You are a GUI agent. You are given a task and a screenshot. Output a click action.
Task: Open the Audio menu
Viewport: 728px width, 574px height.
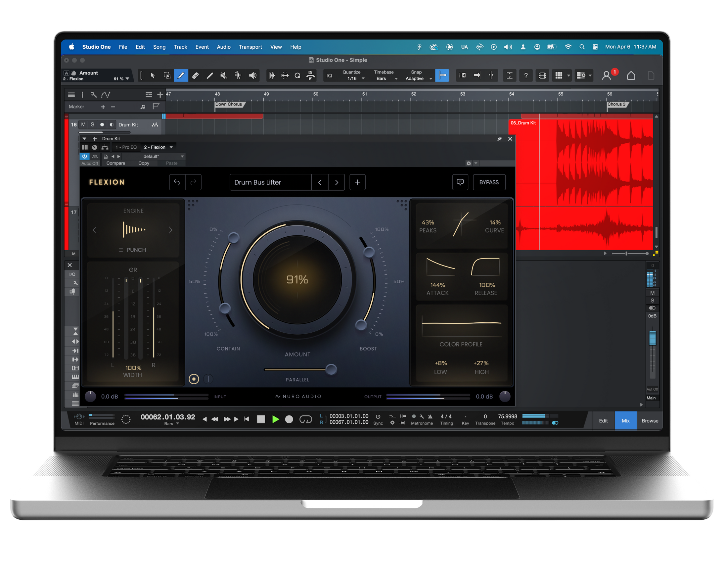223,47
